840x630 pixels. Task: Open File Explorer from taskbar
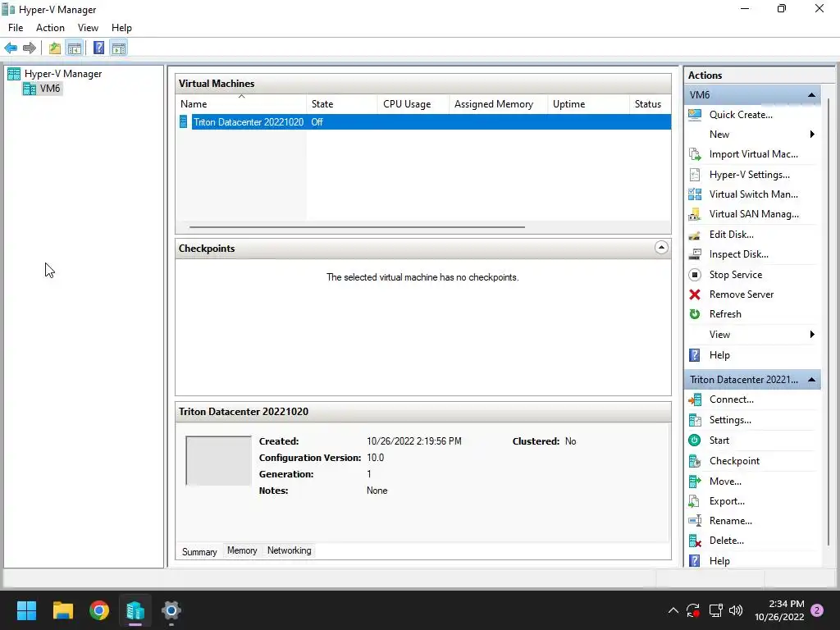click(x=62, y=610)
